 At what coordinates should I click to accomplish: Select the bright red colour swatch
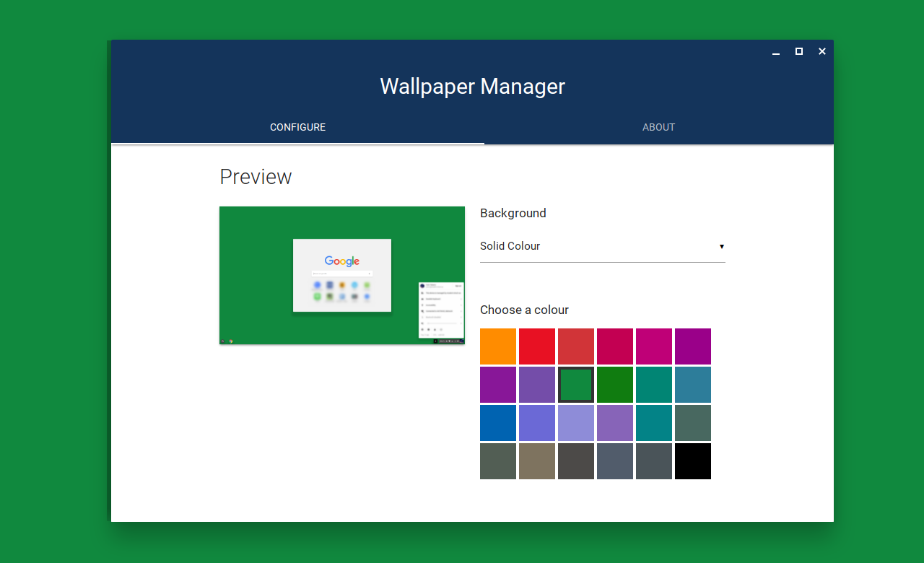tap(537, 346)
